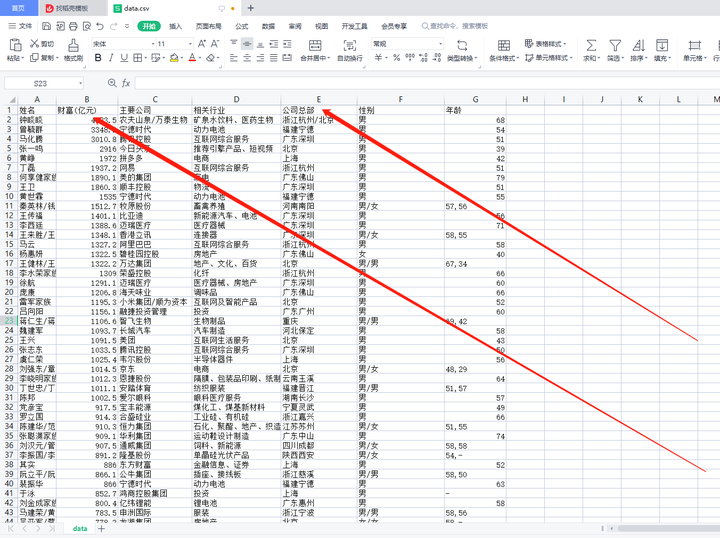Open Conditional Formatting (条件格式)
720x538 pixels.
504,50
